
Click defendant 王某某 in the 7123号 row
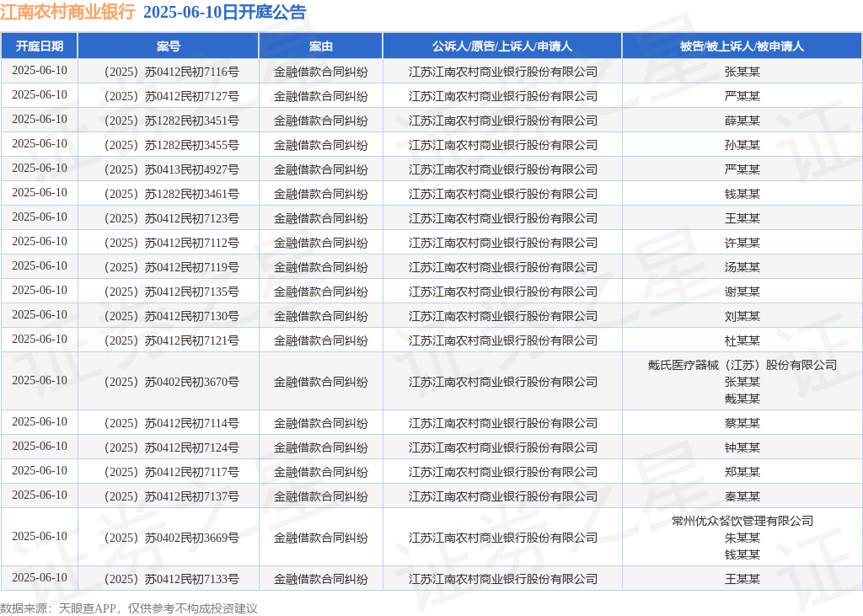pos(742,218)
